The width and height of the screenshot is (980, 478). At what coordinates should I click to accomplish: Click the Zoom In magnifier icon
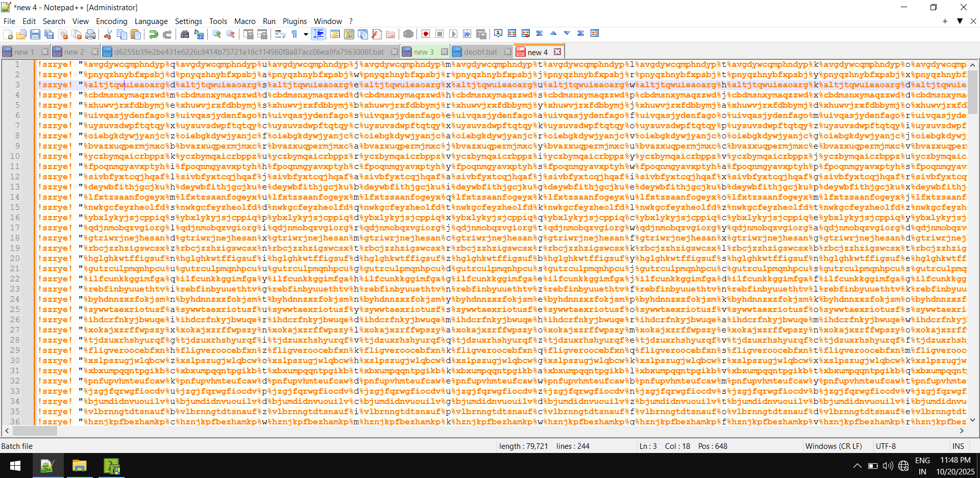(217, 34)
